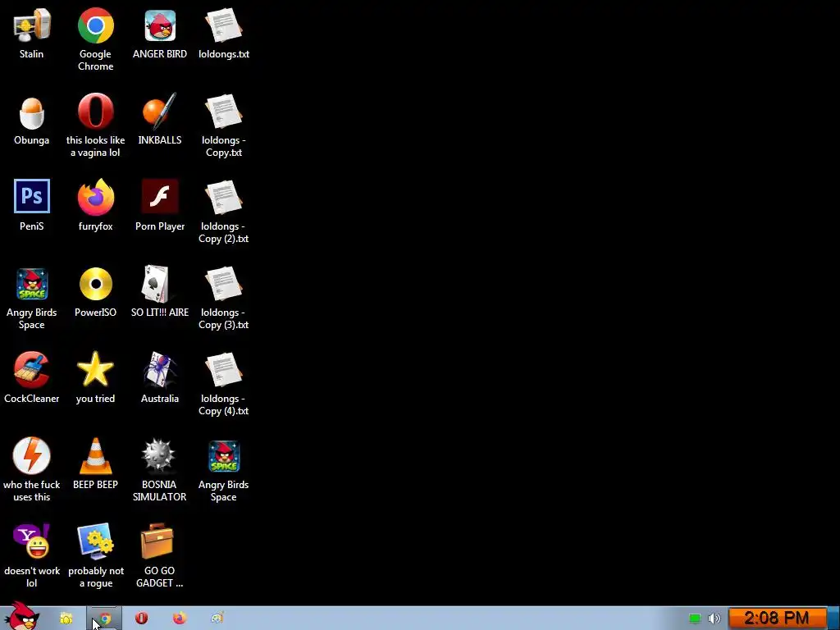Click the Show desktop strip beside clock
The height and width of the screenshot is (630, 840).
[x=833, y=619]
